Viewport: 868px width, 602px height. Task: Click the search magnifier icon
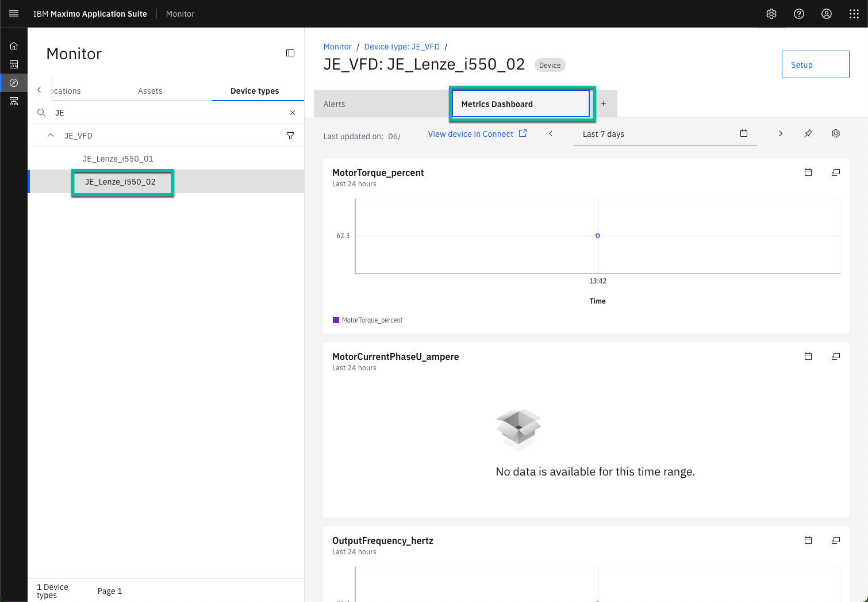(x=41, y=113)
